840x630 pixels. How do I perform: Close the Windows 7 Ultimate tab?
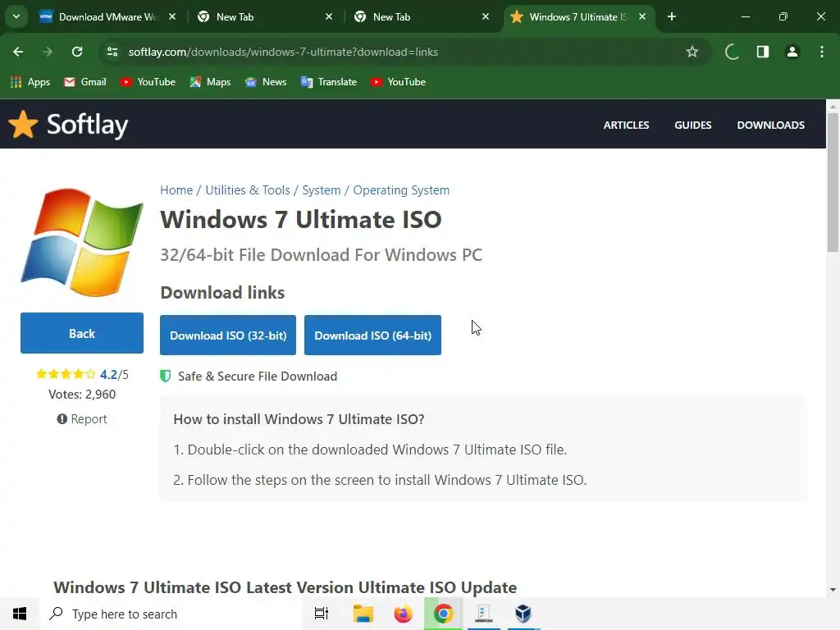[x=642, y=16]
